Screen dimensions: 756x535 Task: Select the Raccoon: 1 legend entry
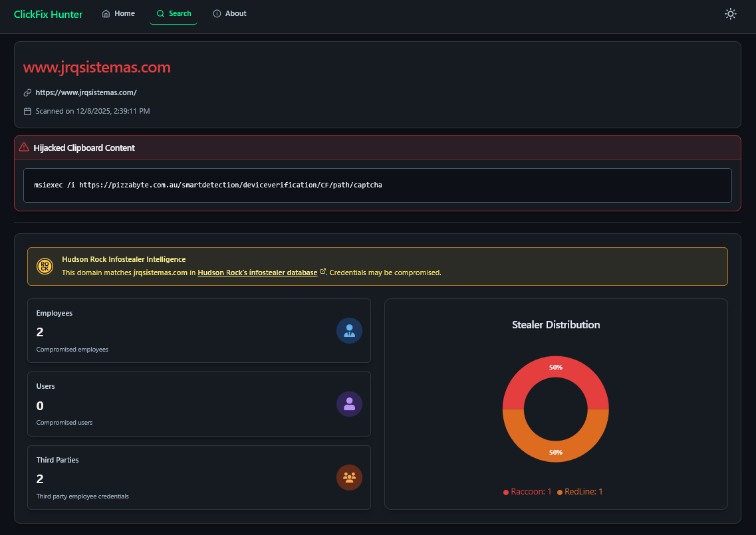(527, 492)
